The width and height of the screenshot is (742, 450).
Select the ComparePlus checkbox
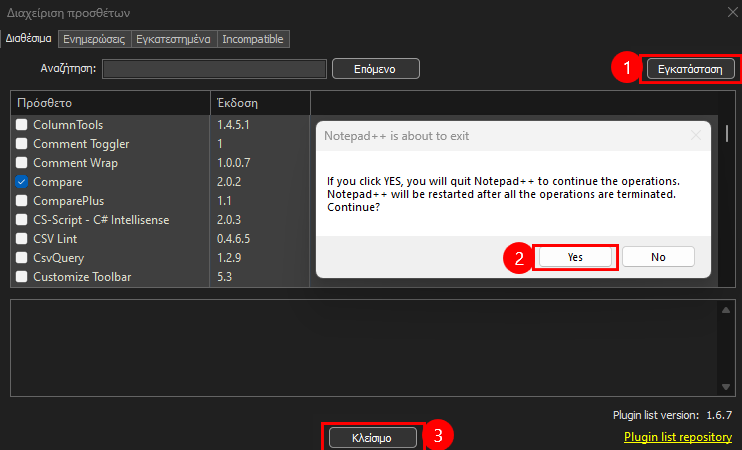21,201
